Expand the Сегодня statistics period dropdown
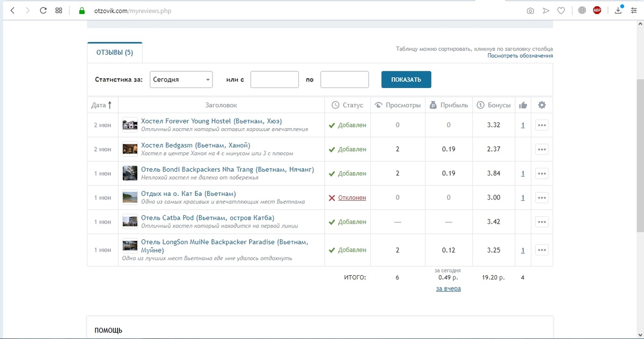This screenshot has width=644, height=339. [x=181, y=79]
